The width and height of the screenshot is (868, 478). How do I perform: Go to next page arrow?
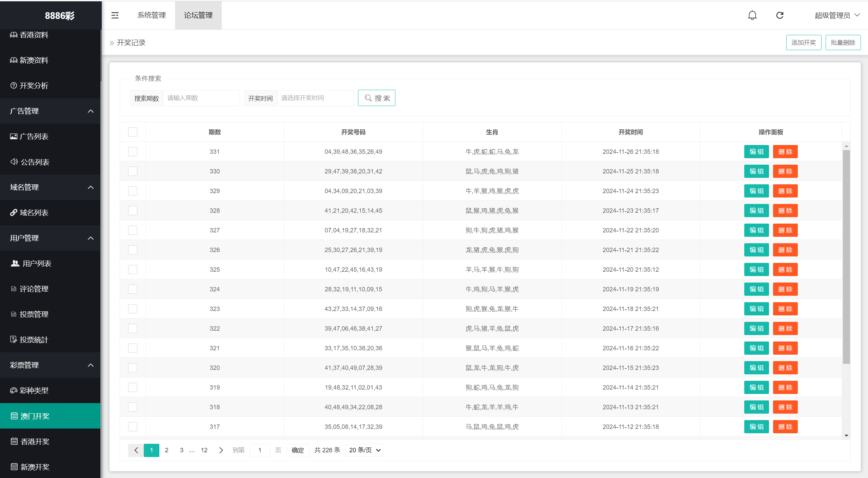(x=221, y=450)
